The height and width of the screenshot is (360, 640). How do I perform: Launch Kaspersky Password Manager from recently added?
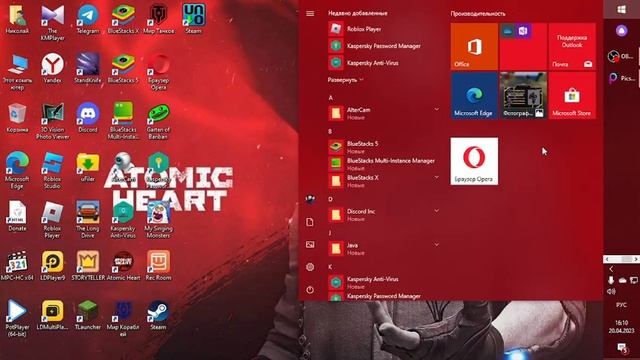point(384,46)
